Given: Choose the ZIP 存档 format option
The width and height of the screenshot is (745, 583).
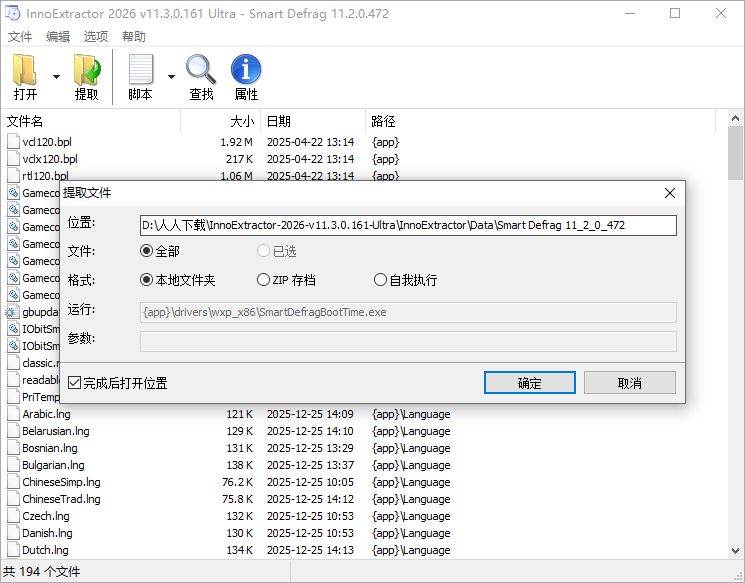Looking at the screenshot, I should (x=263, y=280).
